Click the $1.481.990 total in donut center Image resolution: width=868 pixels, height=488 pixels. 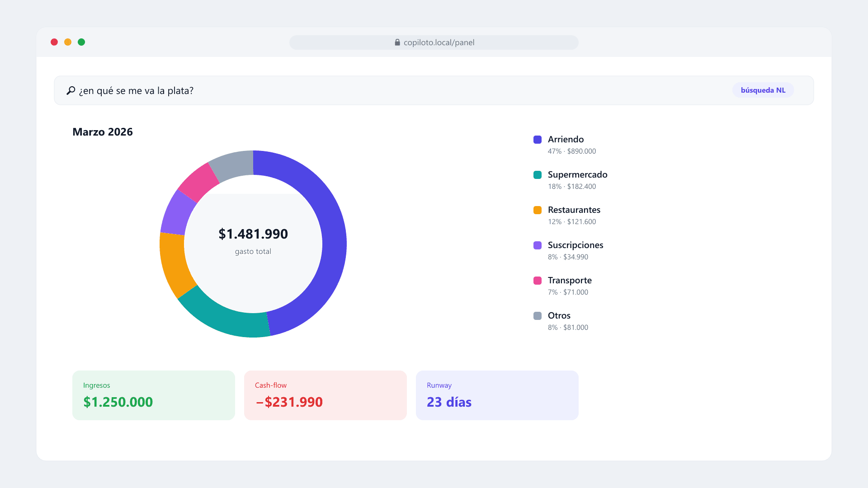(x=253, y=234)
